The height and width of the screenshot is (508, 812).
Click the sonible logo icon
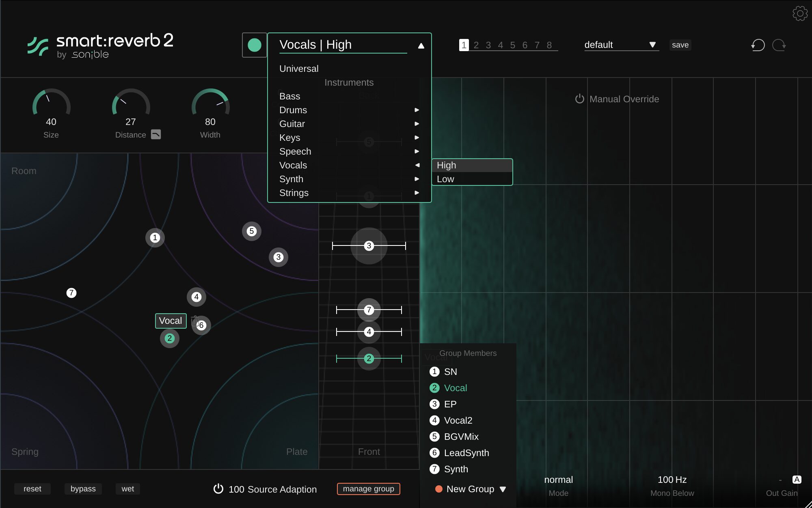click(x=38, y=46)
